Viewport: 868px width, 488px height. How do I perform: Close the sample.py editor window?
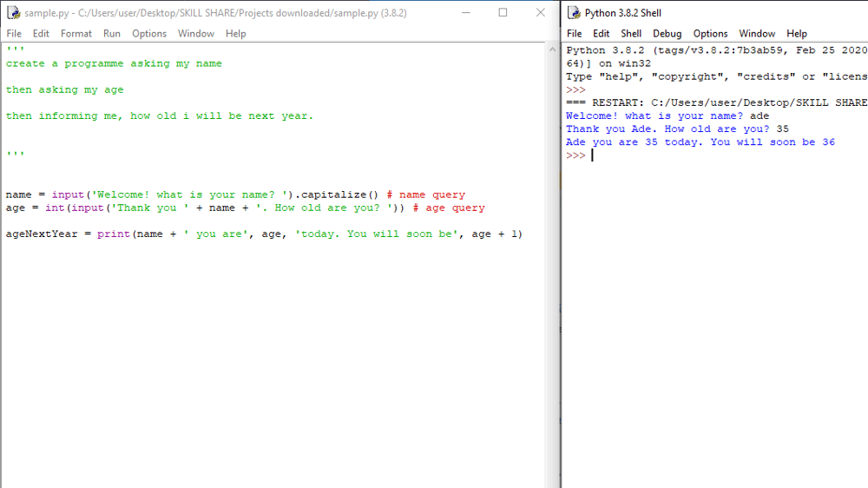pyautogui.click(x=541, y=13)
